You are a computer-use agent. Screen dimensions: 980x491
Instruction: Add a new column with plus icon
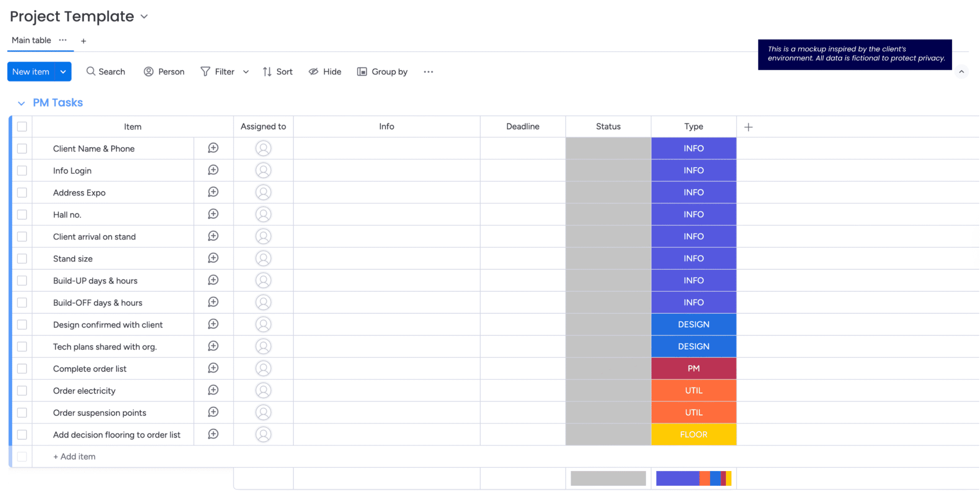[748, 127]
